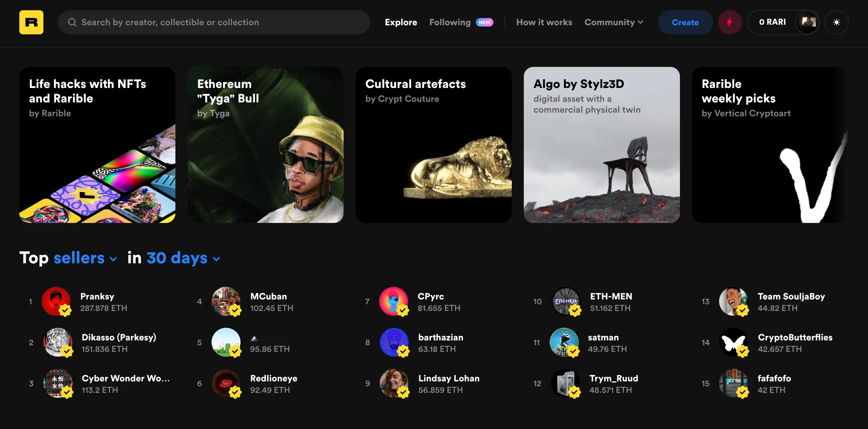Click CPyrc's pink avatar
Screen dimensions: 868x429
coord(394,301)
